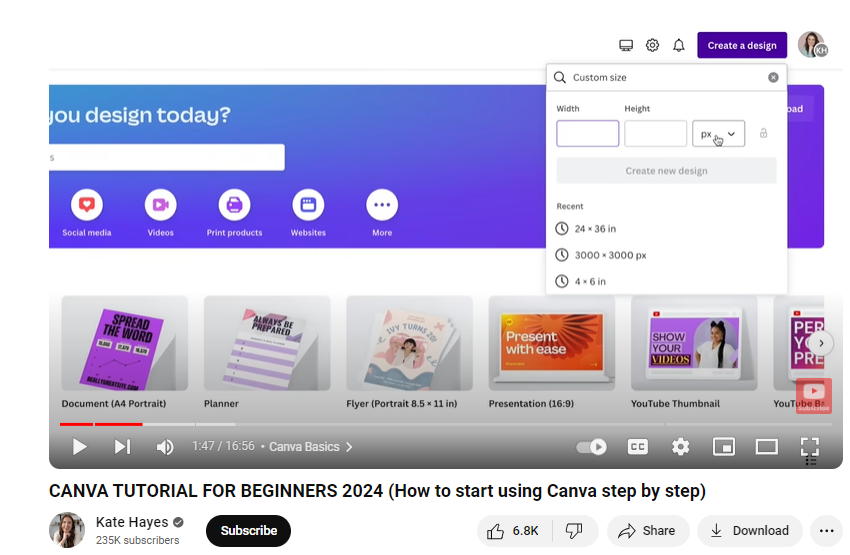Play the video
Image resolution: width=850 pixels, height=555 pixels.
[79, 447]
